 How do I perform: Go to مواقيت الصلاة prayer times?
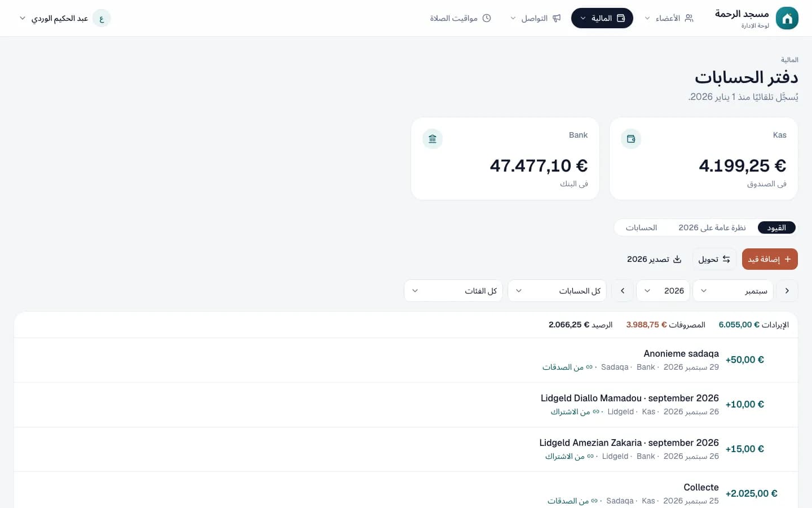point(460,18)
